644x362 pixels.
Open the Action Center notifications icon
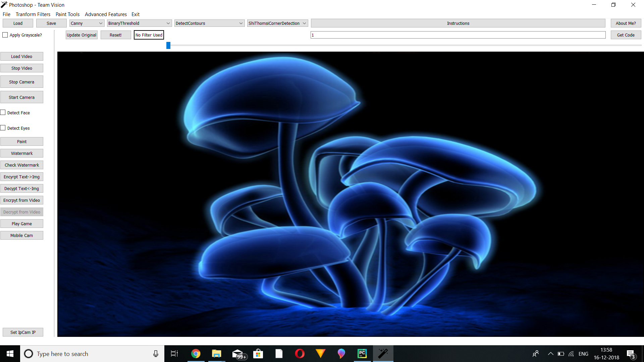pyautogui.click(x=631, y=354)
